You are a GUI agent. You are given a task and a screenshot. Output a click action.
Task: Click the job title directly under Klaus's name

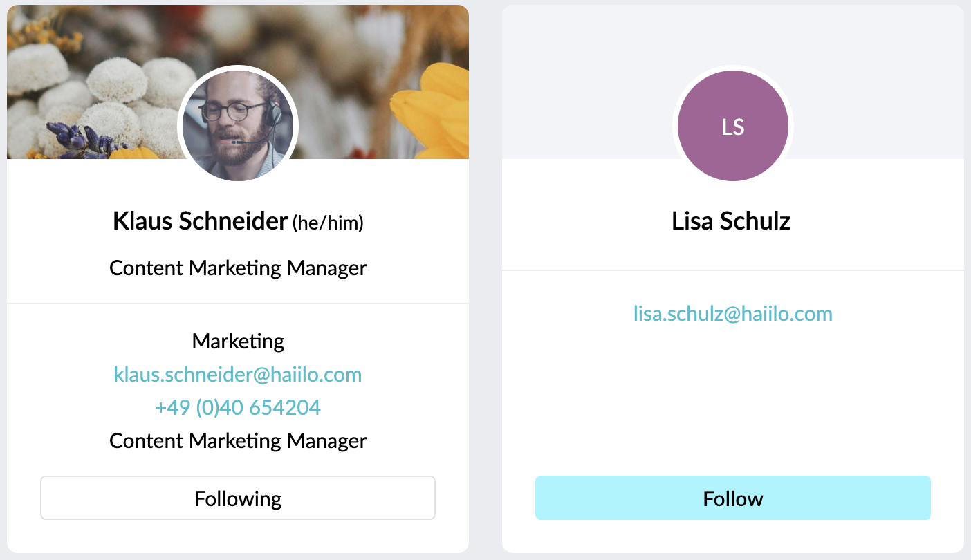(x=238, y=268)
